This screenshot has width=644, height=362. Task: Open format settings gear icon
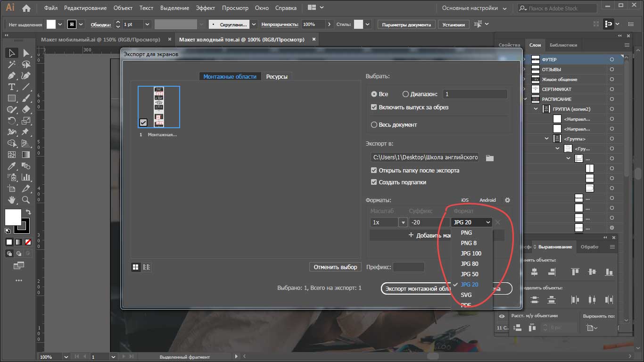(507, 200)
